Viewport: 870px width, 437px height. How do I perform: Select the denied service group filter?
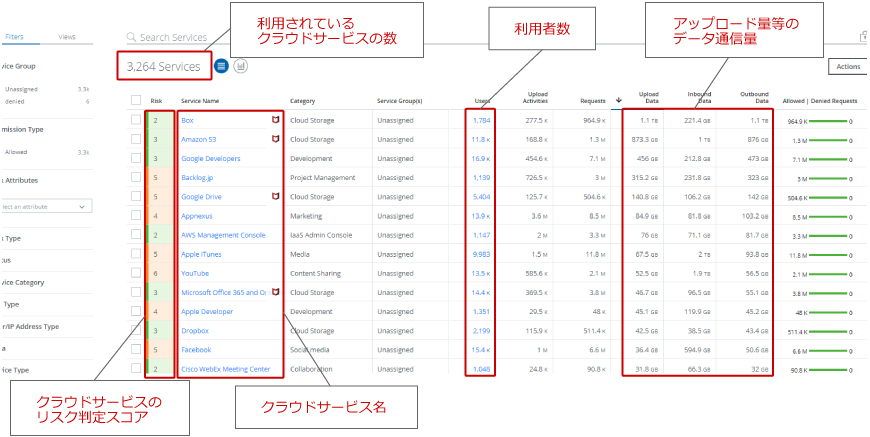click(14, 101)
